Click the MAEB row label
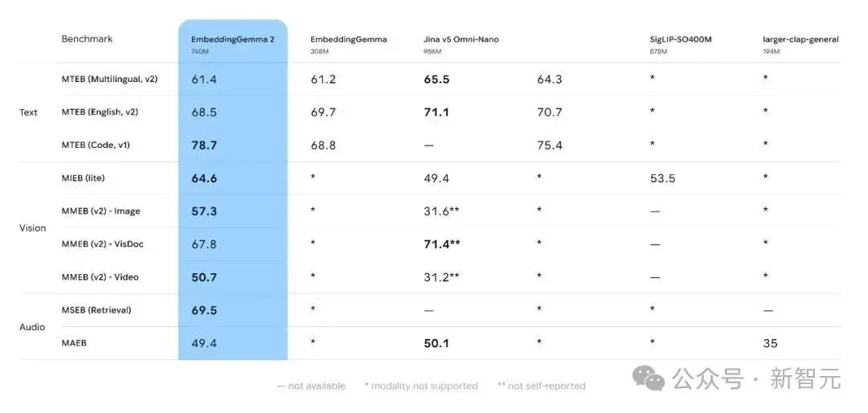The image size is (868, 413). [x=74, y=343]
